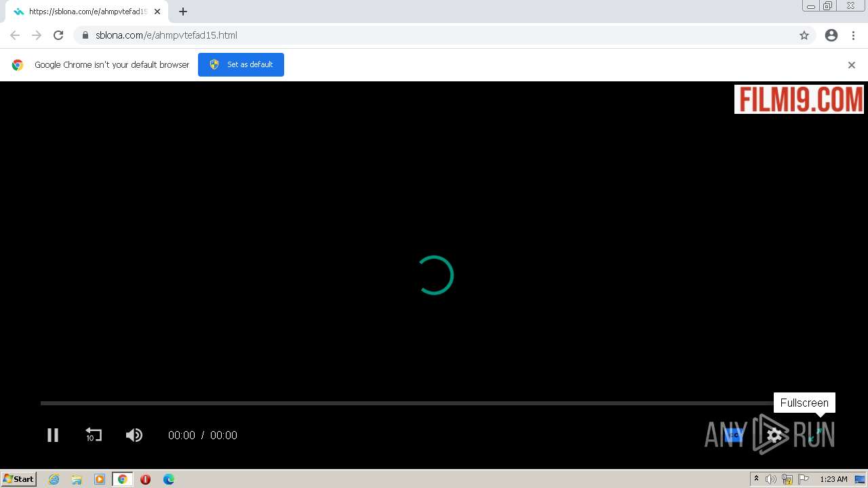The height and width of the screenshot is (488, 868).
Task: Open a new browser tab
Action: (x=183, y=12)
